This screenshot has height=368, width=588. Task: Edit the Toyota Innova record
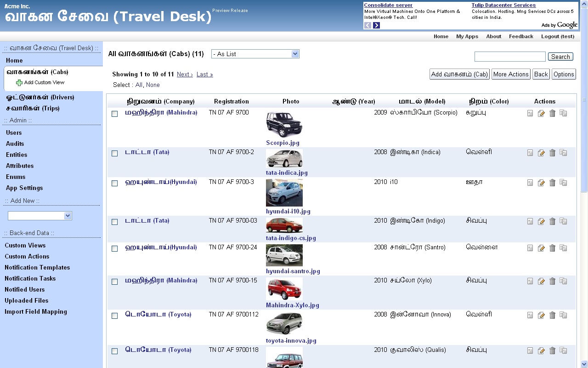pos(541,315)
